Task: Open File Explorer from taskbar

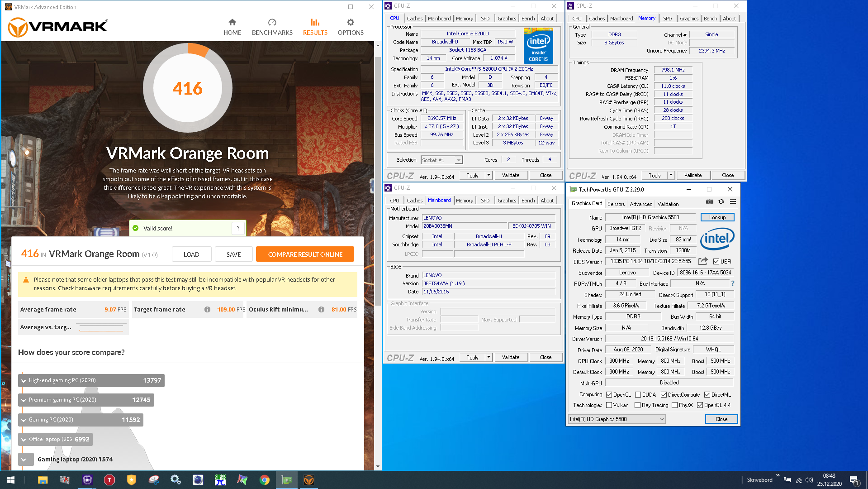Action: 43,480
